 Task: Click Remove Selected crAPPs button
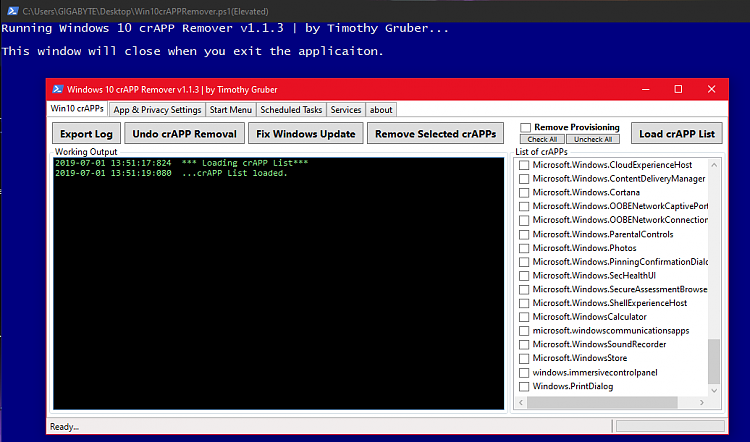coord(435,133)
